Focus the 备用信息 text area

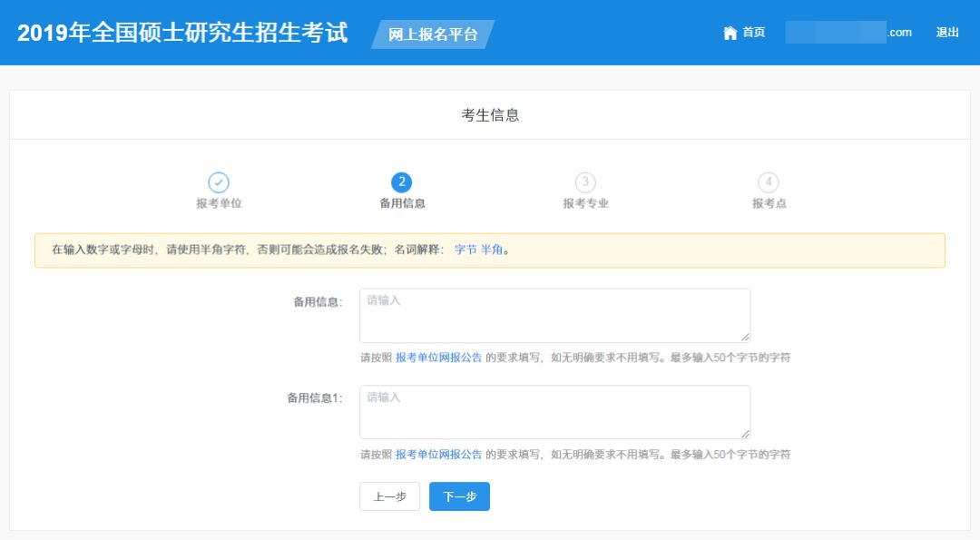554,315
